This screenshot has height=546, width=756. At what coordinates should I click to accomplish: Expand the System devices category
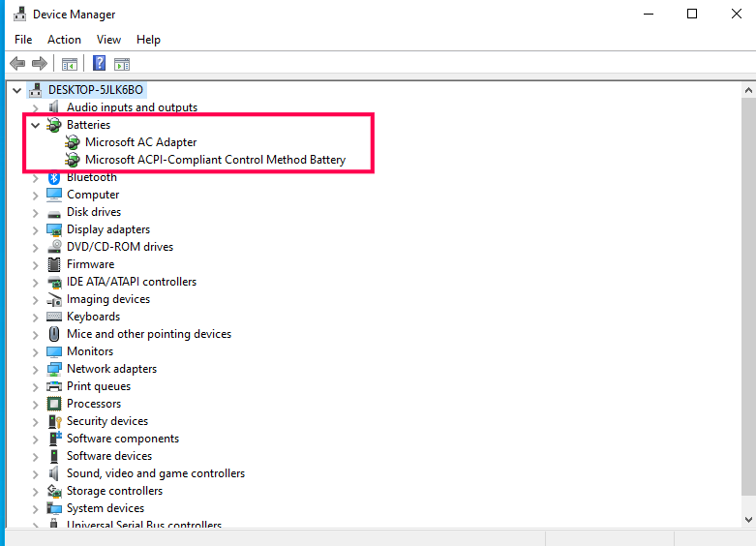(35, 509)
